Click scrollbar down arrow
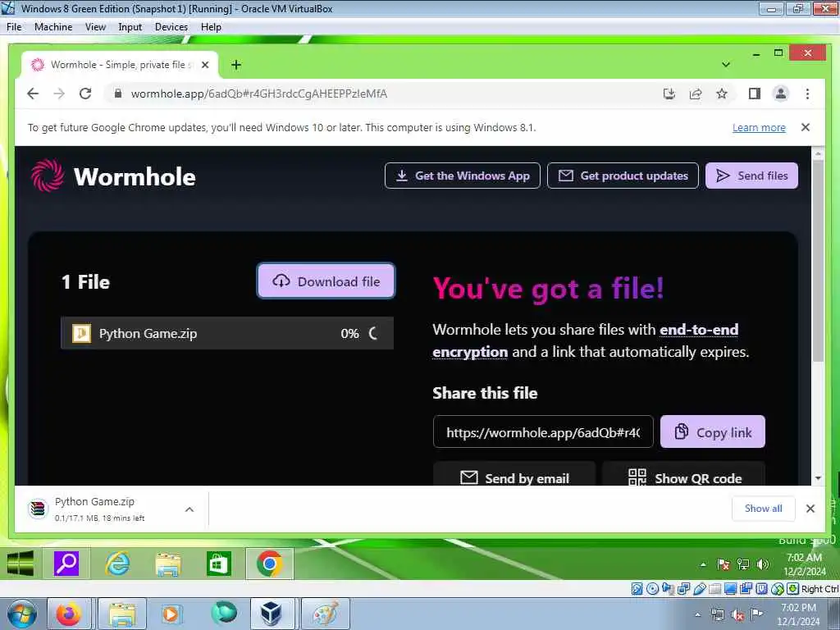 tap(818, 478)
